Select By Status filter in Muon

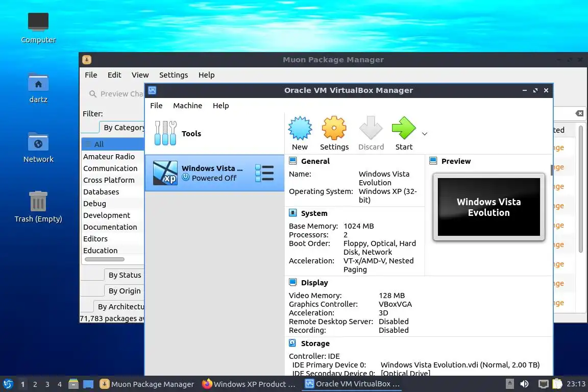click(124, 275)
